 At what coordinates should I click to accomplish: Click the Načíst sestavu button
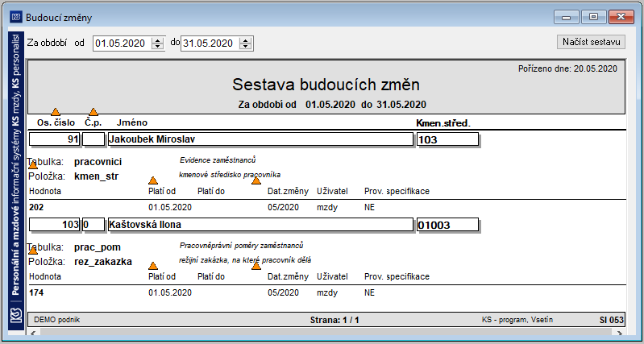[x=591, y=42]
